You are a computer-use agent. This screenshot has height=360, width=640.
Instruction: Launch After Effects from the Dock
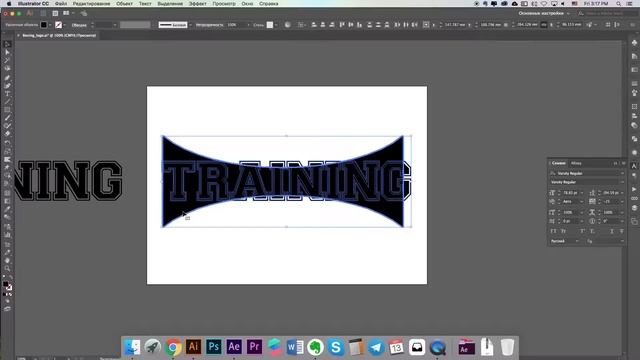pos(234,347)
